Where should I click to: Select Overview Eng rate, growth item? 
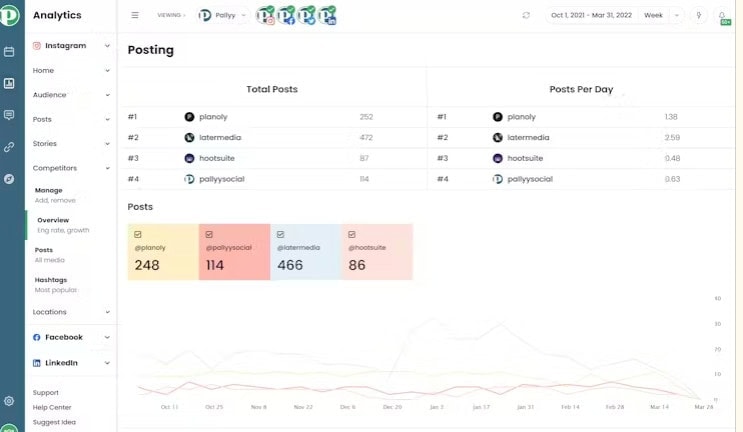click(x=63, y=225)
